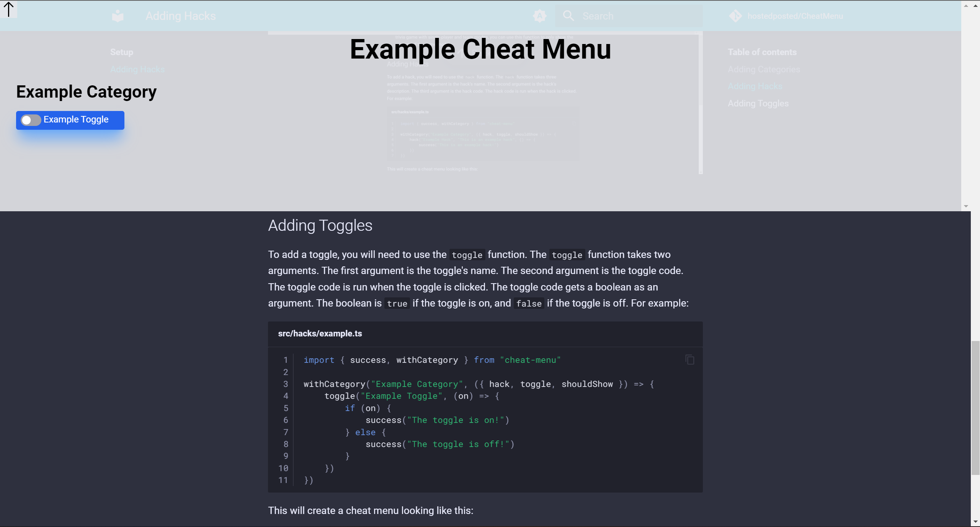Jump to Adding Categories in table of contents

point(764,69)
